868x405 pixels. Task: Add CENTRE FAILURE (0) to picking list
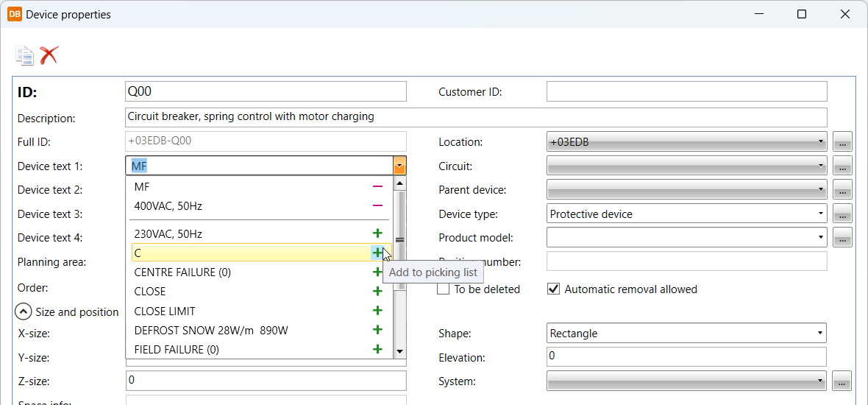click(x=377, y=272)
